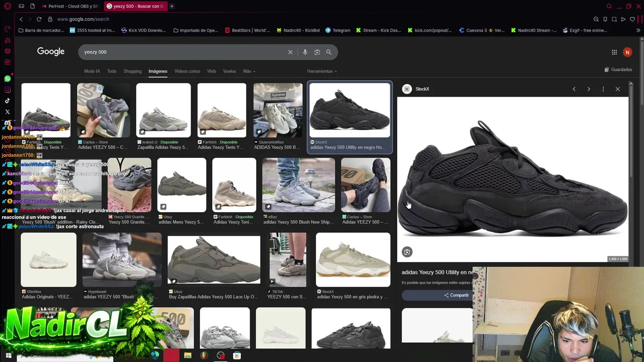644x362 pixels.
Task: Open the Opera GX main menu logo
Action: pos(8,6)
